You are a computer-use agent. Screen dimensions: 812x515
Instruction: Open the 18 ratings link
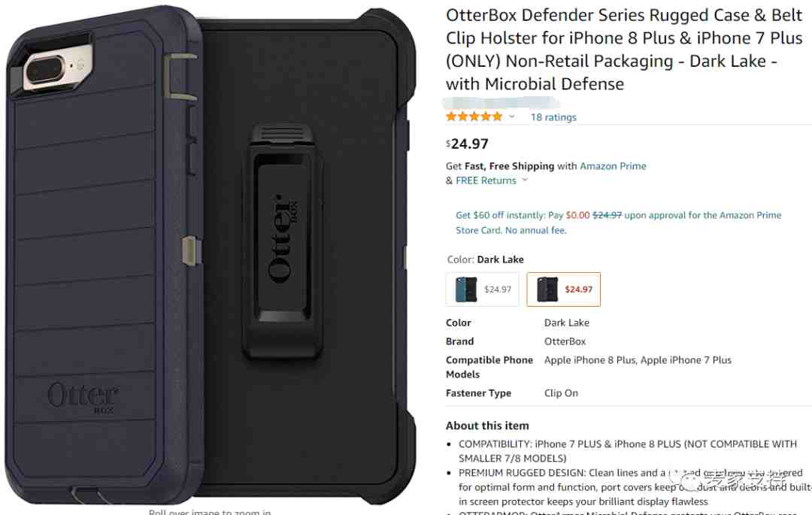click(x=553, y=117)
